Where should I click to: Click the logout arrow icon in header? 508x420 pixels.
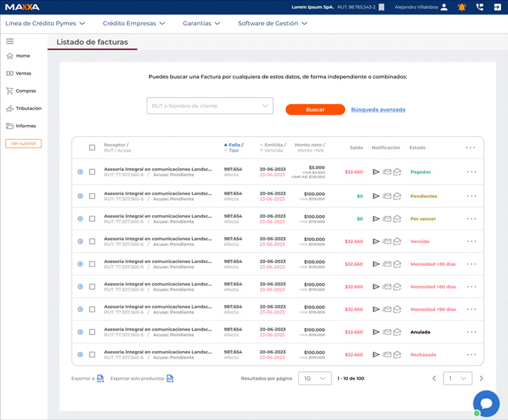point(497,7)
